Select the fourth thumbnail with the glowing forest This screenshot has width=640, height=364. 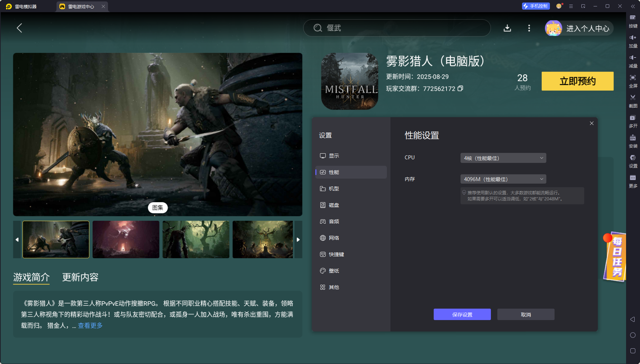pos(263,239)
